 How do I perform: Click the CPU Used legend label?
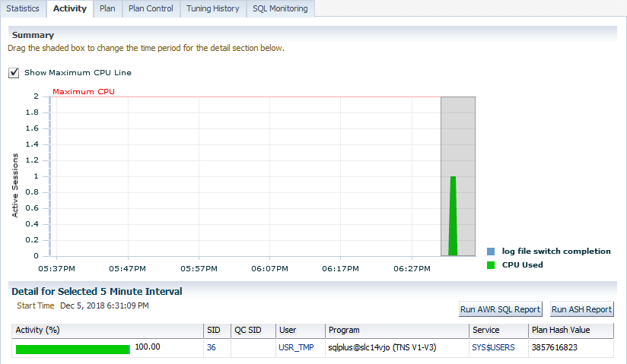522,265
